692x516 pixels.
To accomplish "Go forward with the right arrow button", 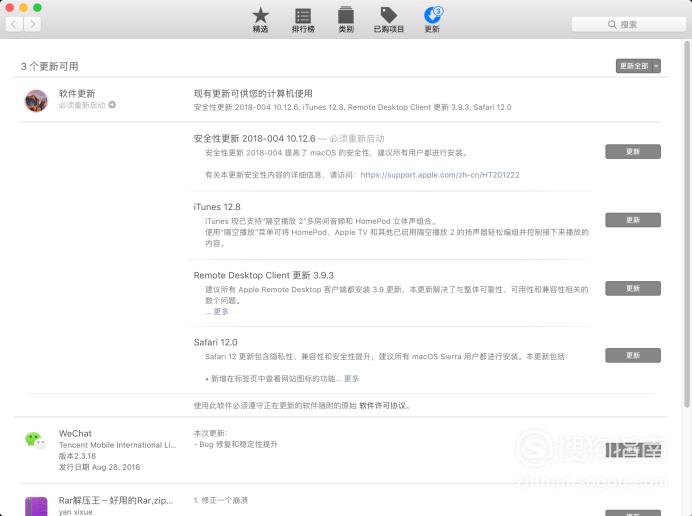I will (32, 24).
